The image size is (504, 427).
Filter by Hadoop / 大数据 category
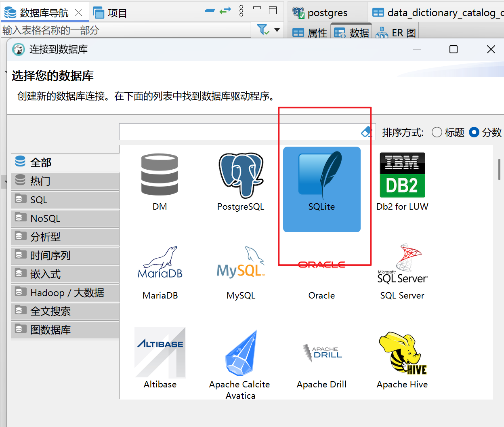[x=65, y=292]
